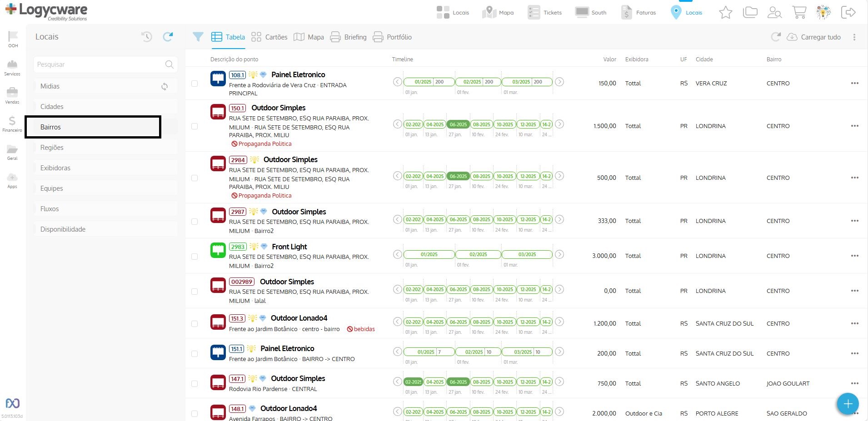868x421 pixels.
Task: Switch to the Cartões view tab
Action: click(269, 37)
